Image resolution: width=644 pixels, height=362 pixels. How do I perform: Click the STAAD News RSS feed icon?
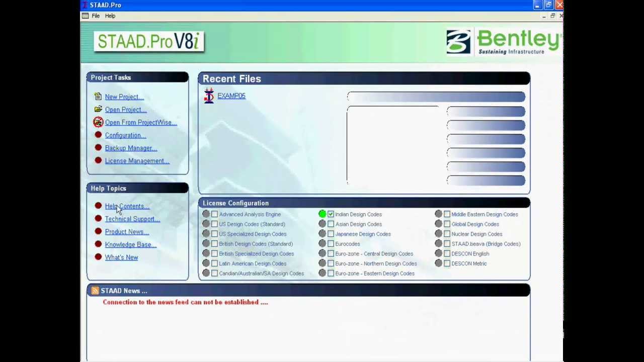click(95, 291)
